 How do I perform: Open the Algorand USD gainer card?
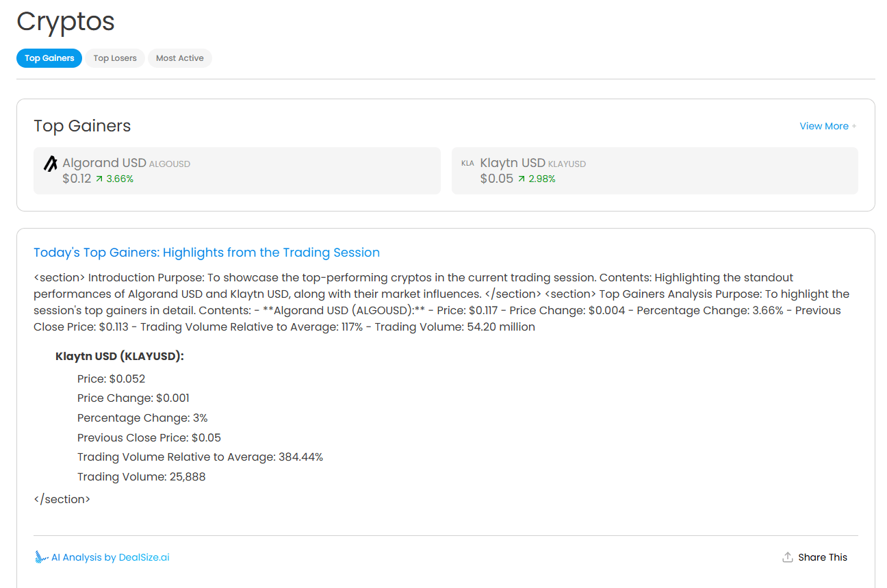click(x=237, y=171)
